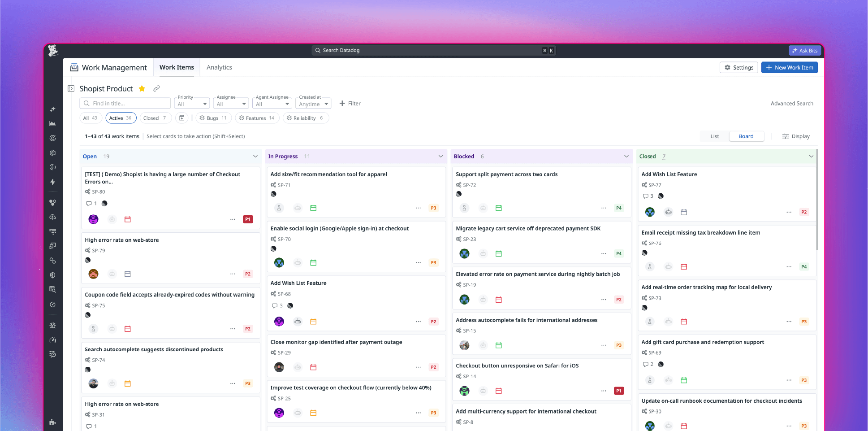868x431 pixels.
Task: Open the bug icon in the sidebar
Action: [53, 326]
